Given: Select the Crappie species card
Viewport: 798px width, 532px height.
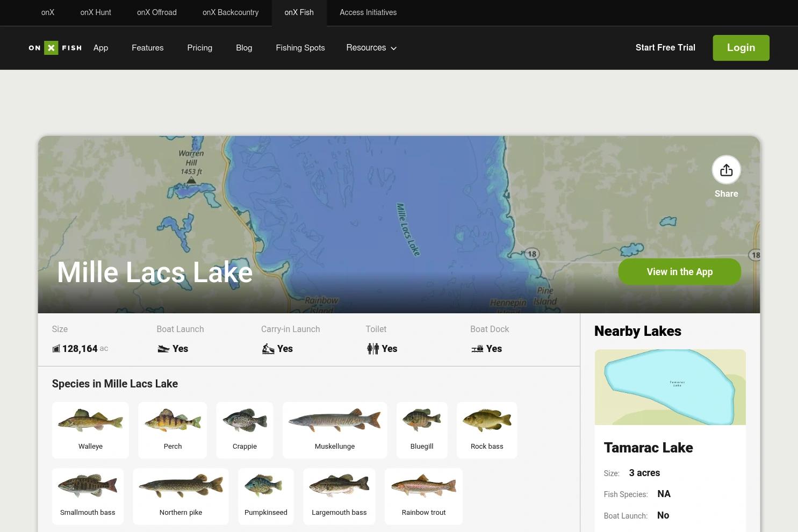Looking at the screenshot, I should pyautogui.click(x=245, y=430).
